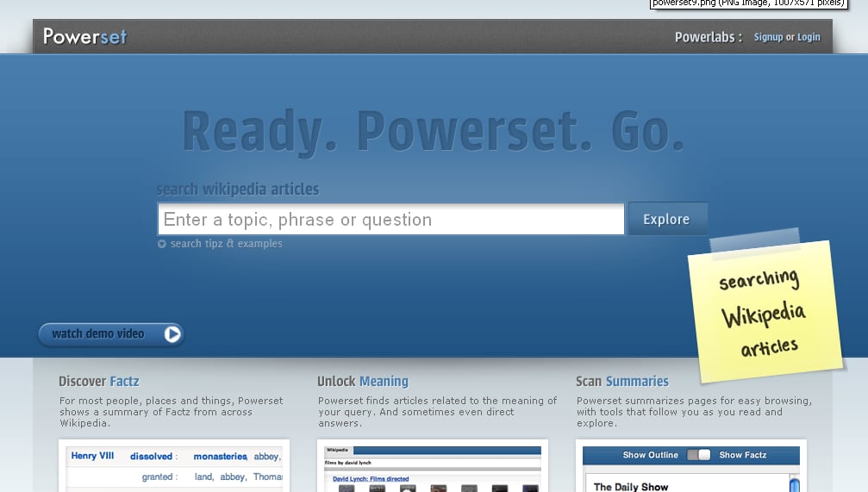868x492 pixels.
Task: Click the Show Factz label
Action: tap(742, 455)
